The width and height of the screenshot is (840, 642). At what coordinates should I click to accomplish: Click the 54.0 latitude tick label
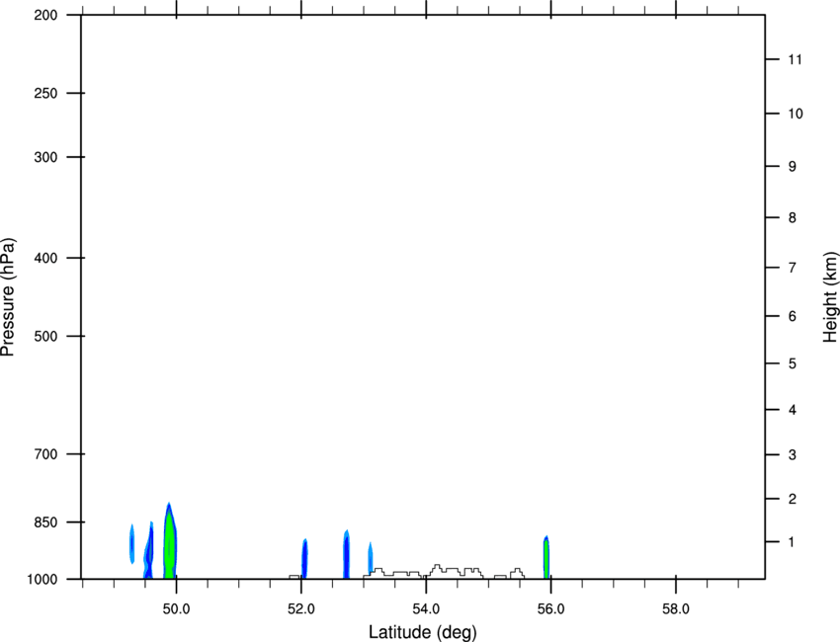point(426,609)
